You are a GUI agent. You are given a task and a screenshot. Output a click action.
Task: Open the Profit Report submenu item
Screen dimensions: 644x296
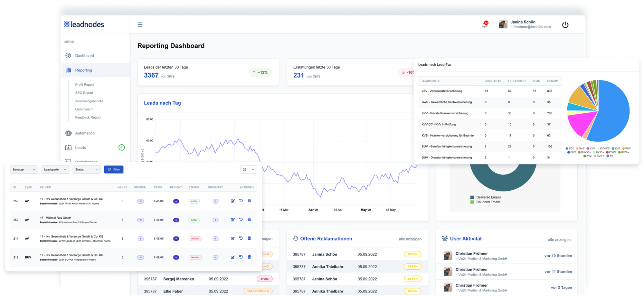[x=84, y=84]
